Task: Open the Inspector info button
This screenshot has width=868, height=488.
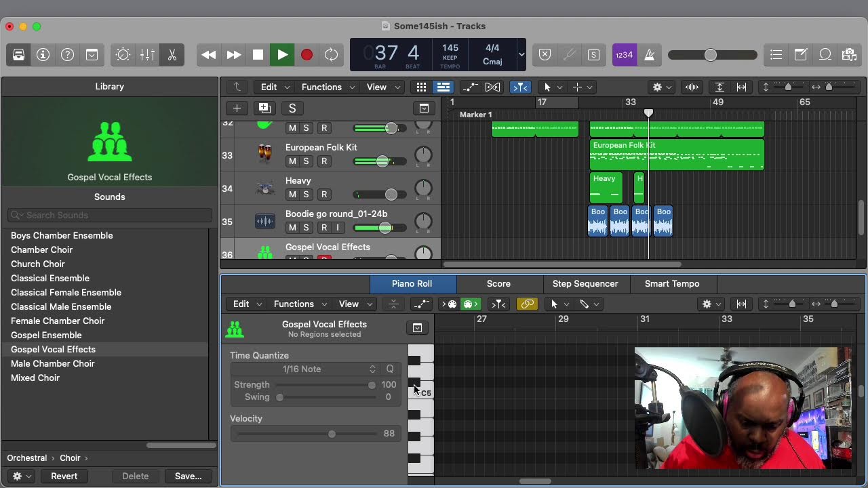Action: (x=43, y=55)
